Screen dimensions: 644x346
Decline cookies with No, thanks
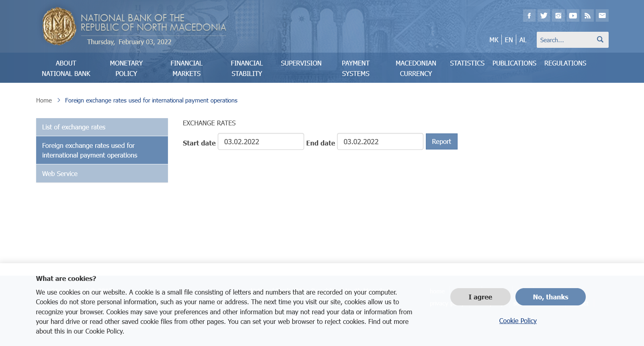[x=550, y=297]
